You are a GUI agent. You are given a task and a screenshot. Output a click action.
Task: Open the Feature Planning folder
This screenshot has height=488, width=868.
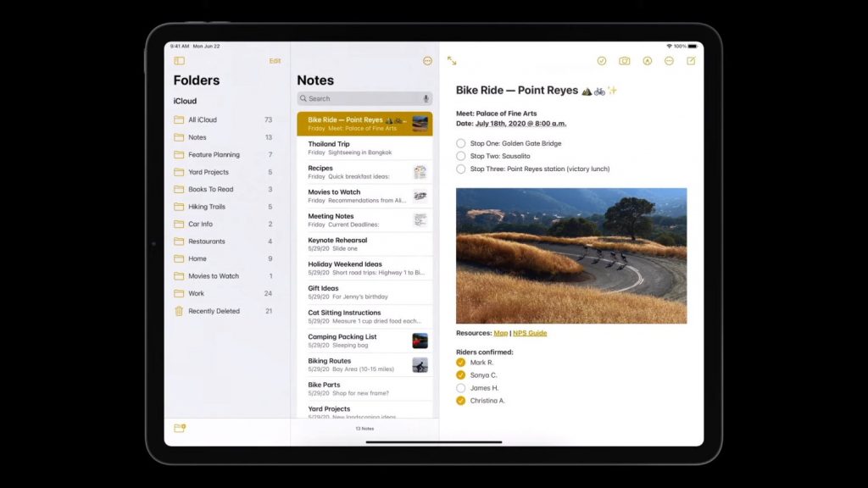point(223,154)
